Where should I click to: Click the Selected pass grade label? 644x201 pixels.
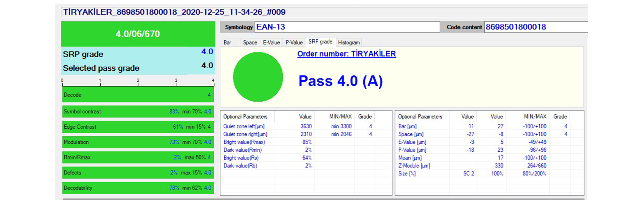[x=101, y=68]
